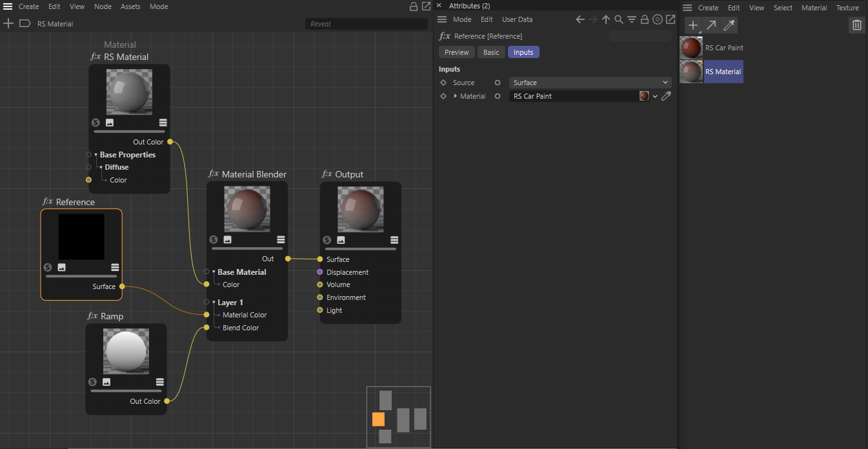Image resolution: width=868 pixels, height=449 pixels.
Task: Toggle preview image icon on Material Blender node
Action: [x=227, y=240]
